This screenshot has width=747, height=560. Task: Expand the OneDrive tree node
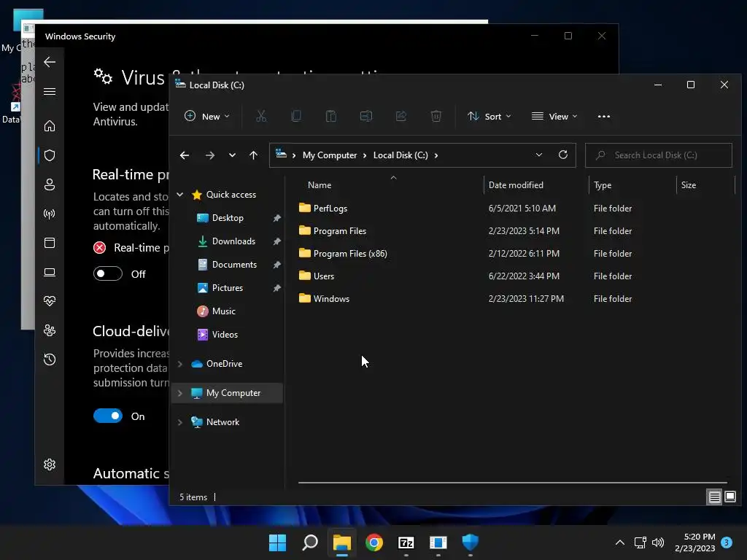coord(180,364)
